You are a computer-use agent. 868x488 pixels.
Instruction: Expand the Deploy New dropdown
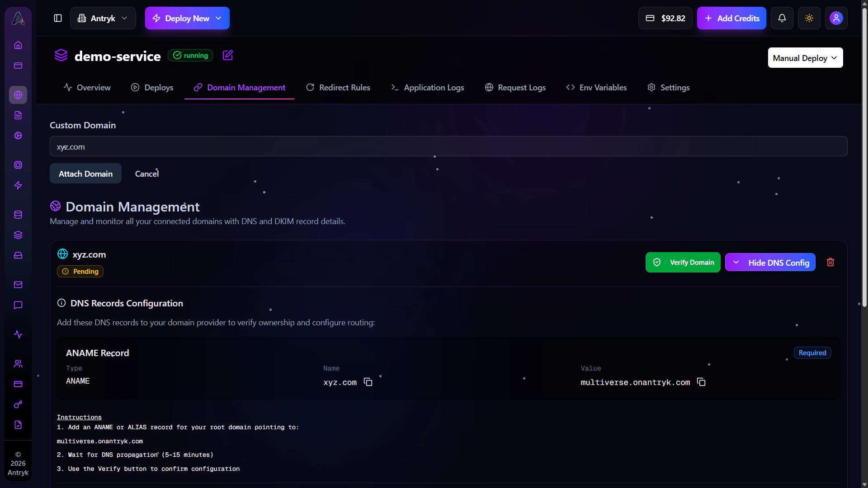pyautogui.click(x=187, y=18)
